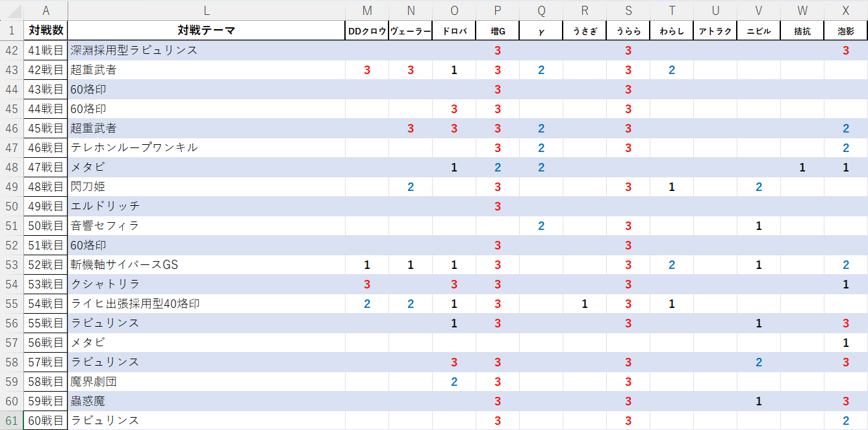Click the エルドリッチ cell

(x=207, y=206)
